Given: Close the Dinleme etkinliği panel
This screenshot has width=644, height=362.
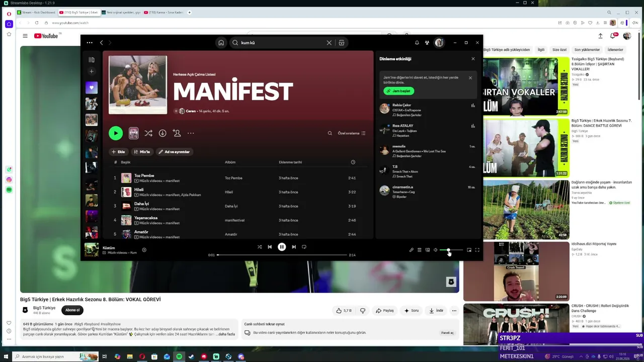Looking at the screenshot, I should [473, 59].
